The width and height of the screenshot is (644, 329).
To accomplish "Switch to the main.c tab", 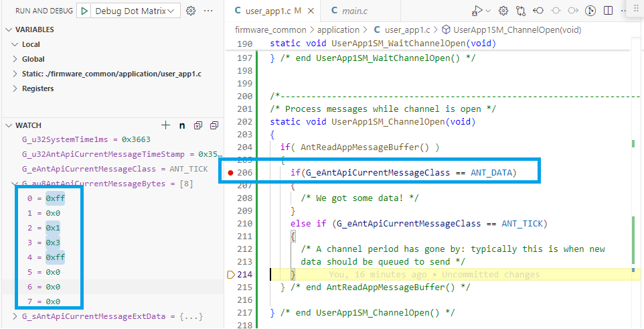I will 355,11.
